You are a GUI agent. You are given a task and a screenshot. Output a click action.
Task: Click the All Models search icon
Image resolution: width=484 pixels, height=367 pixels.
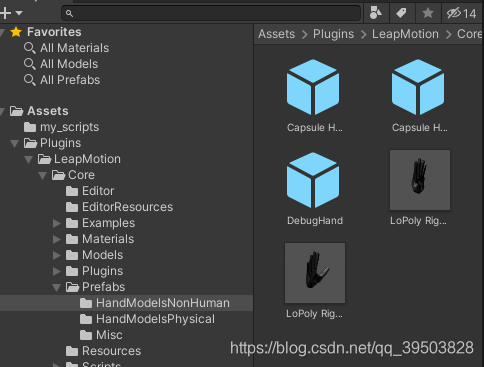click(x=29, y=64)
